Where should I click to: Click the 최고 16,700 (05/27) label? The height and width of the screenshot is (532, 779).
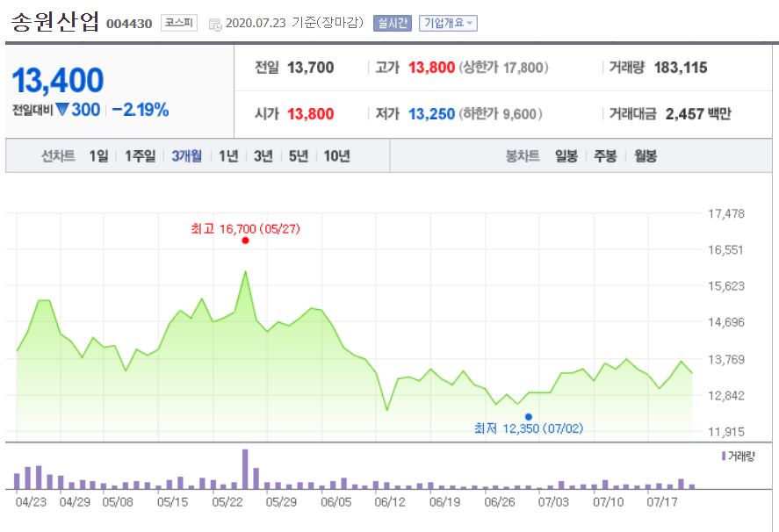click(245, 228)
